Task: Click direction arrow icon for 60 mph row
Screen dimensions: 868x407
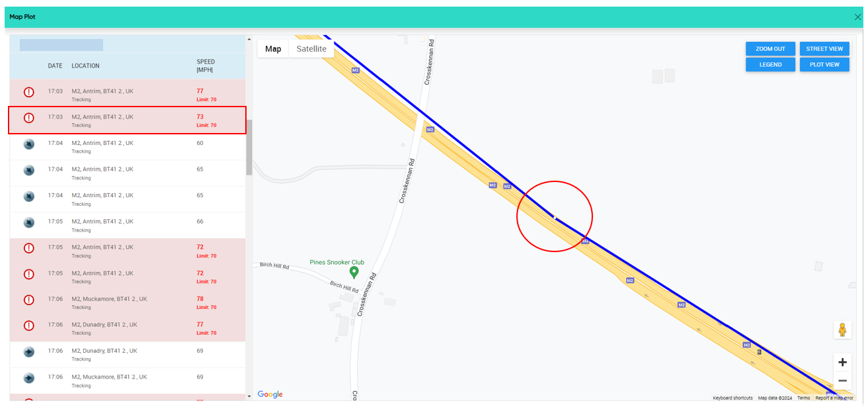Action: tap(29, 144)
